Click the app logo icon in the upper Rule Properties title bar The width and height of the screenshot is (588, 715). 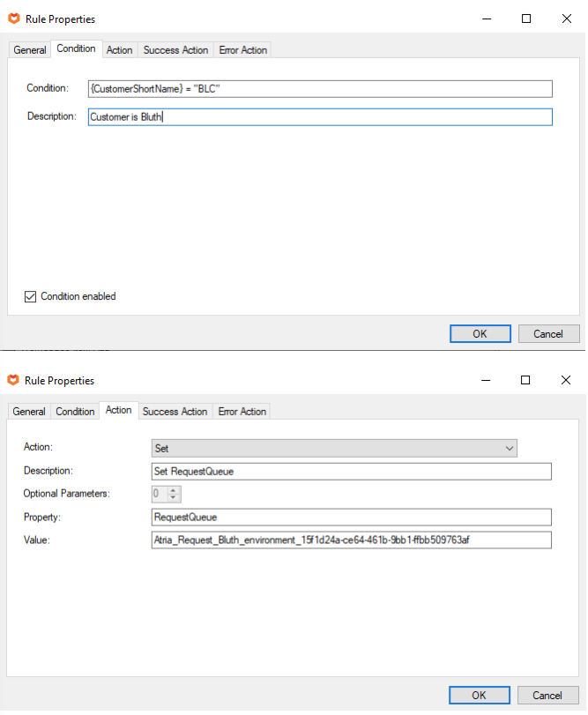coord(13,19)
